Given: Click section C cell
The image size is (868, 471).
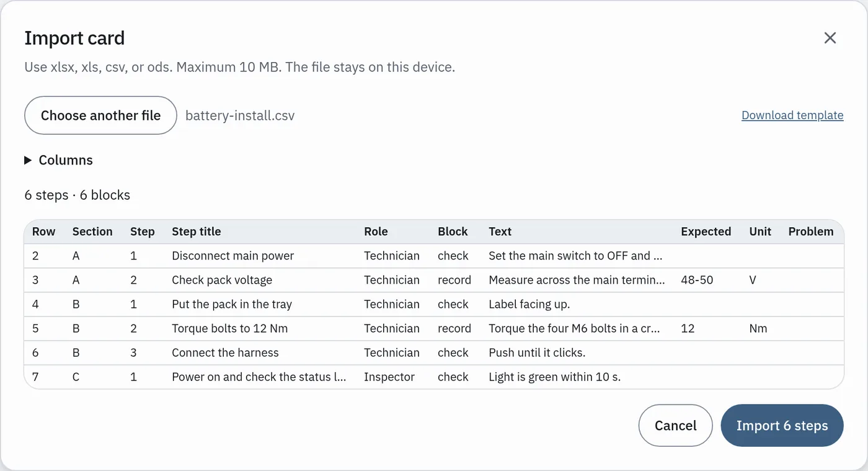Looking at the screenshot, I should tap(76, 377).
